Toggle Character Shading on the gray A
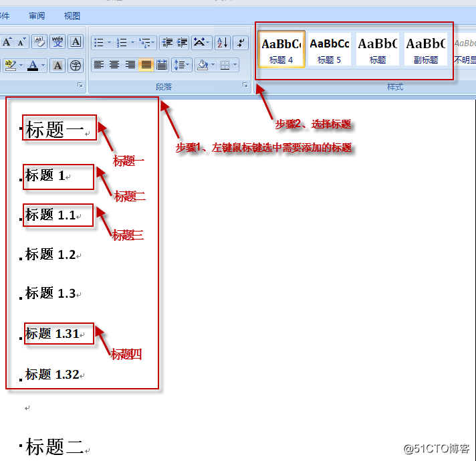The image size is (476, 461). pos(57,65)
